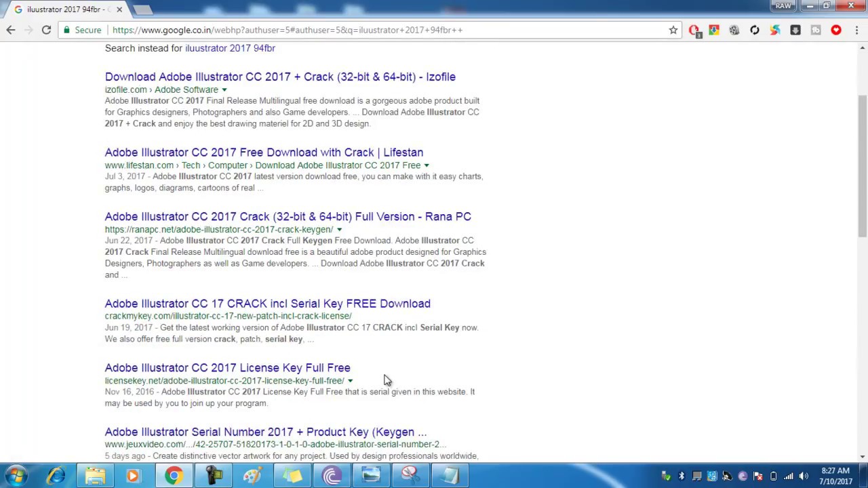Open 'Adobe Illustrator CC 17 CRACK incl Serial Key' result
The height and width of the screenshot is (488, 868).
coord(268,304)
